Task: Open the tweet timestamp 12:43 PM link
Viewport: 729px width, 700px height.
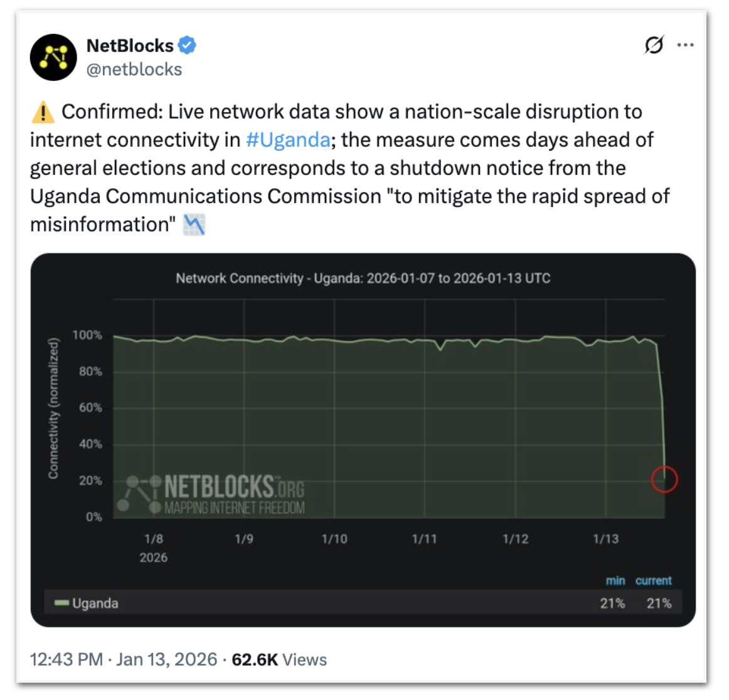Action: tap(66, 660)
